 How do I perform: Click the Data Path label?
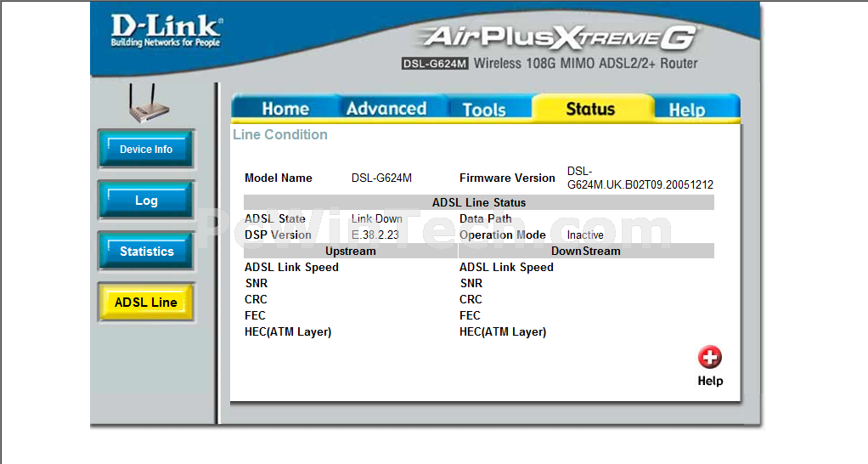coord(486,218)
